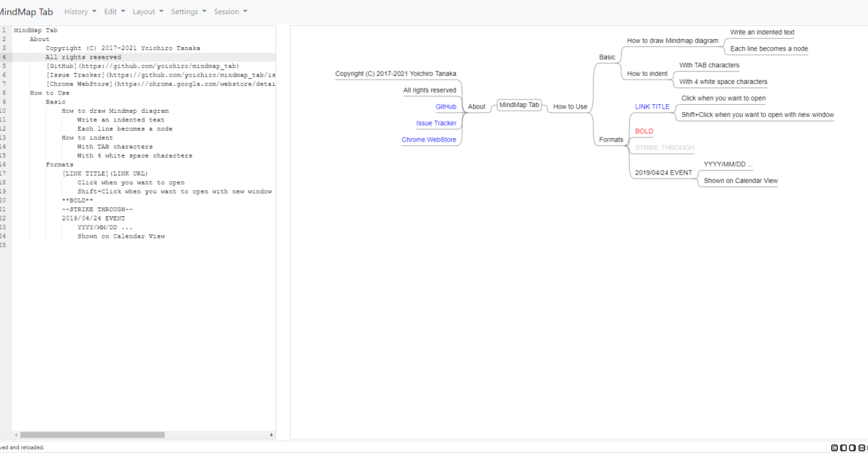Click 'Write an indented text' mindmap node
This screenshot has width=868, height=454.
point(762,32)
